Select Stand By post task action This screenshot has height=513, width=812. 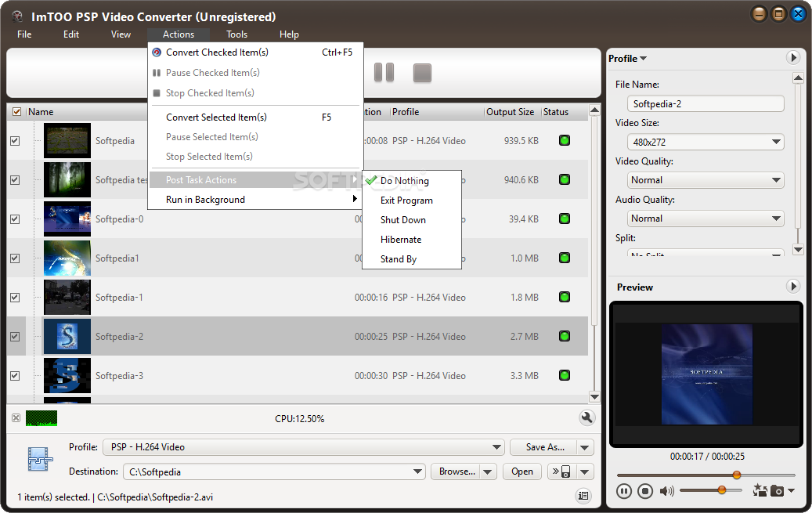point(412,259)
